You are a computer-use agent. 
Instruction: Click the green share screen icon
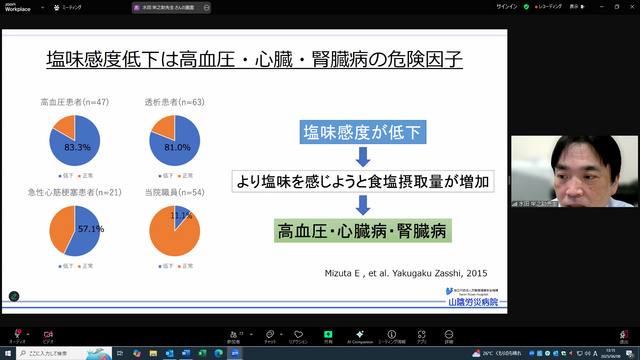pos(328,334)
